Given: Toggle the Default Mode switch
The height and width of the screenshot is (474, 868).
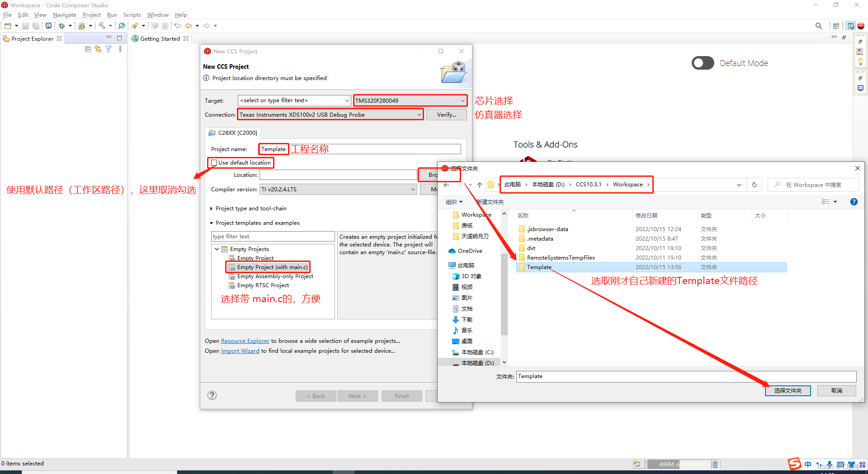Looking at the screenshot, I should pyautogui.click(x=703, y=63).
